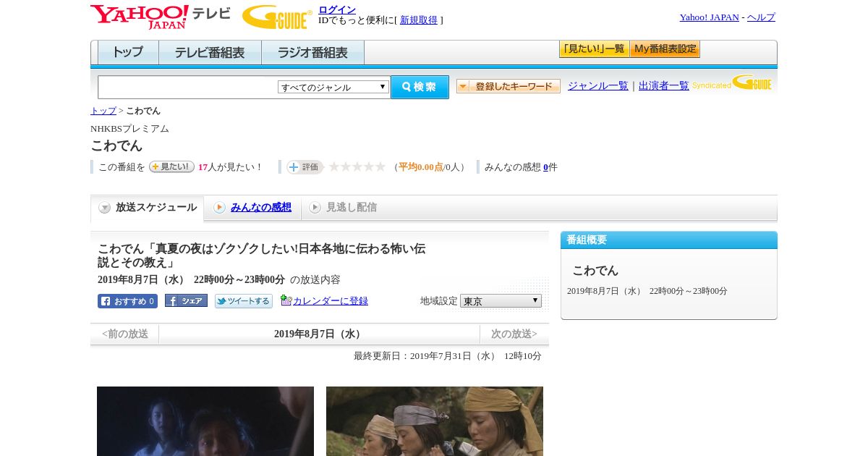Viewport: 868px width, 456px height.
Task: Click the ツイートする Twitter button
Action: pyautogui.click(x=243, y=301)
